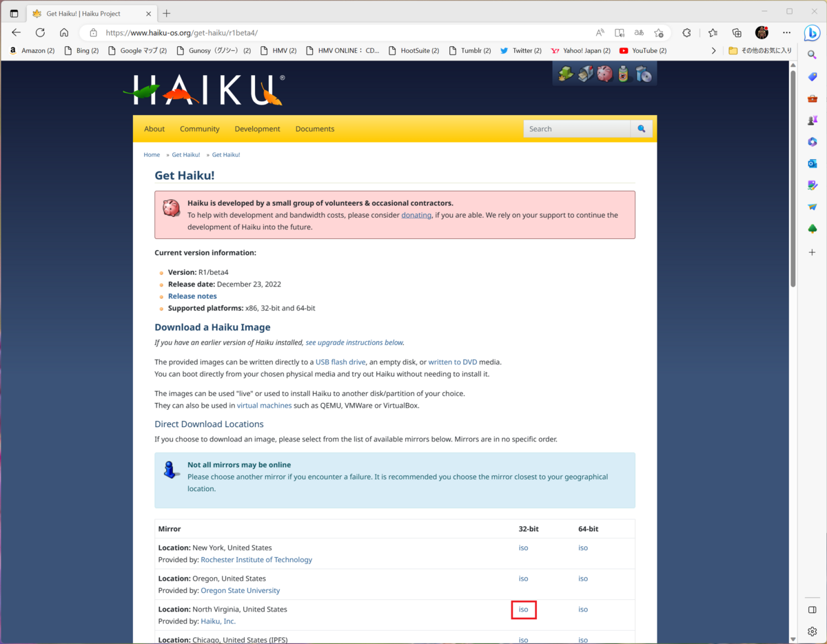Go back with the browser back arrow
Screen dimensions: 827x644
pos(17,32)
